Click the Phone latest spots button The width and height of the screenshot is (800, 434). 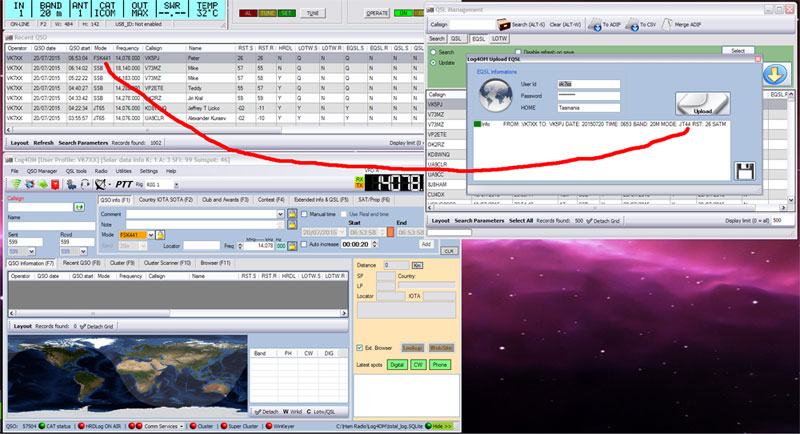click(440, 365)
